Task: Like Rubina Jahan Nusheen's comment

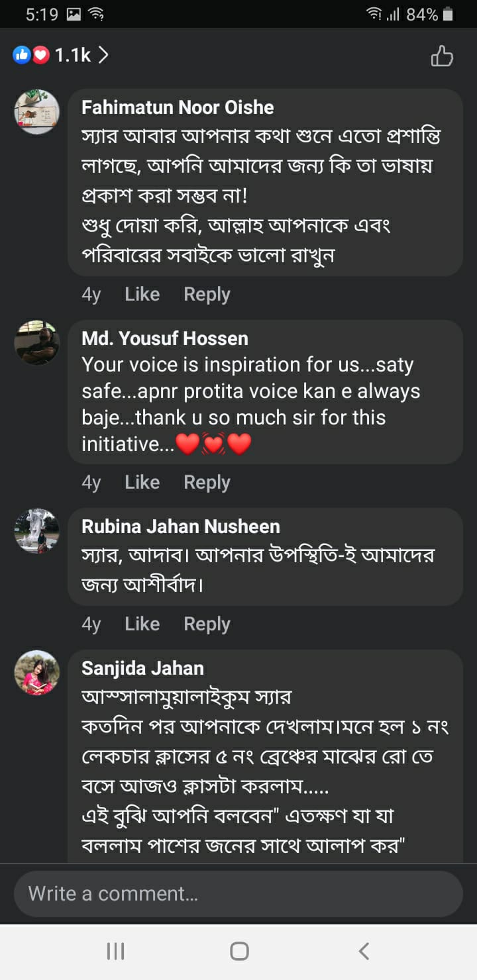Action: 142,624
